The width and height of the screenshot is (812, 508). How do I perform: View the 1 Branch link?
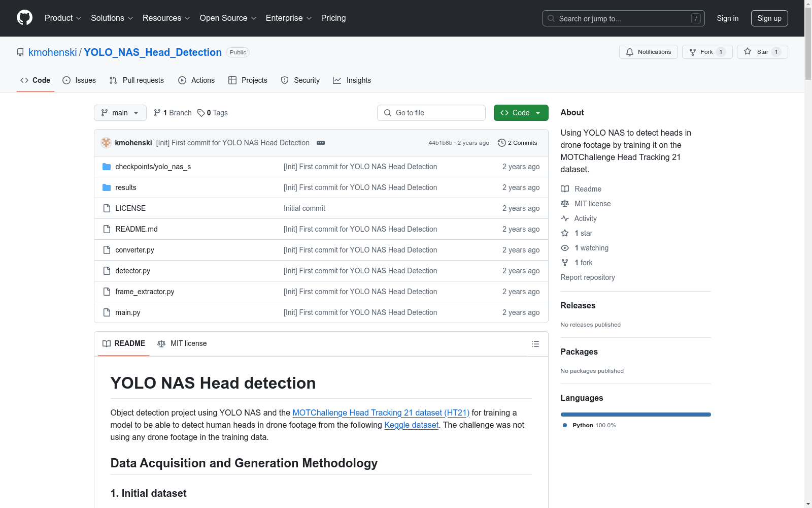pyautogui.click(x=173, y=113)
